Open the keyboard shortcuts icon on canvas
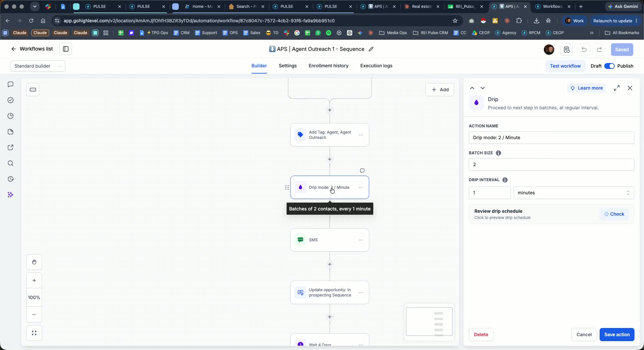The image size is (644, 350). tap(33, 90)
